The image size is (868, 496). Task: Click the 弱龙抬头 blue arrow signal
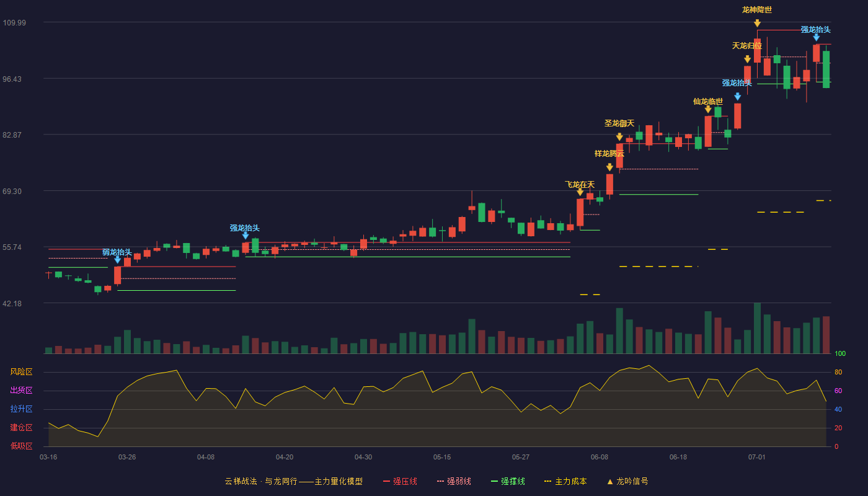[117, 260]
